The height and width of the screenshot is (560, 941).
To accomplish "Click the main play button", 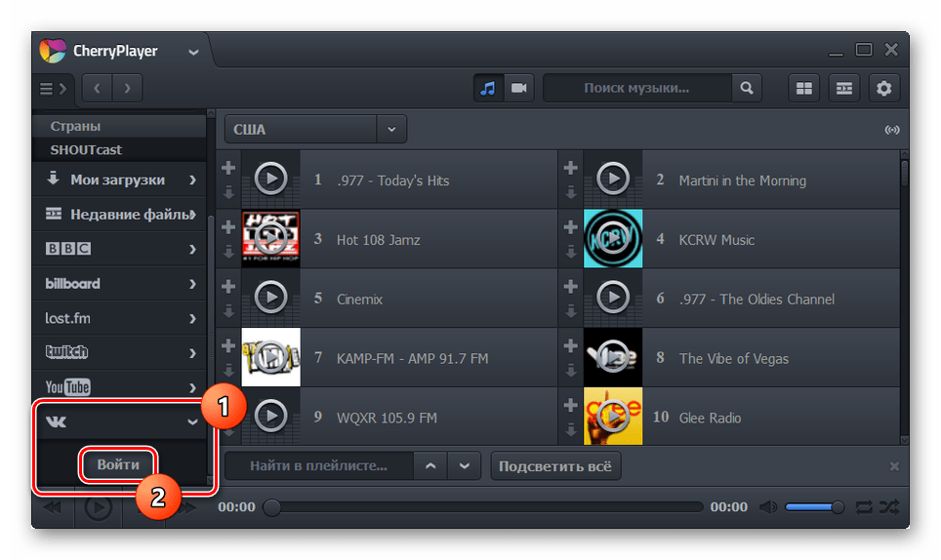I will tap(98, 508).
